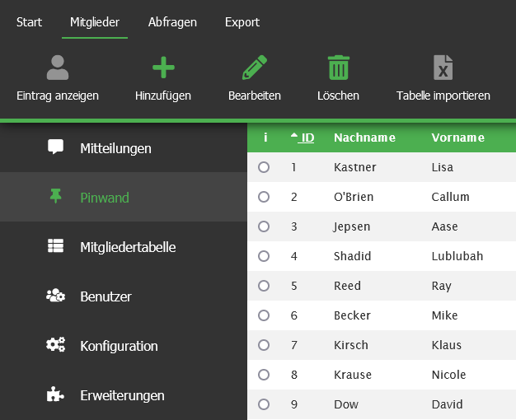The image size is (516, 420).
Task: Click the Konfiguration gears icon
Action: [x=55, y=345]
